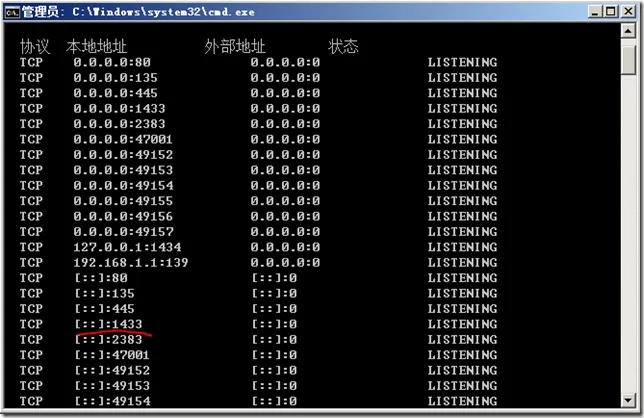Open the cmd system menu icon
Screen dimensions: 644x418
pyautogui.click(x=12, y=12)
